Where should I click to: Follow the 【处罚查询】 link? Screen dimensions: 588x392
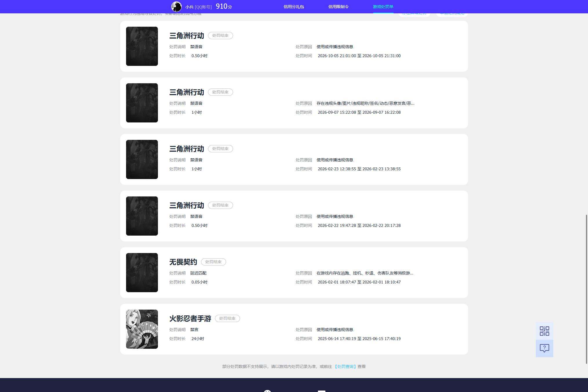pyautogui.click(x=345, y=366)
